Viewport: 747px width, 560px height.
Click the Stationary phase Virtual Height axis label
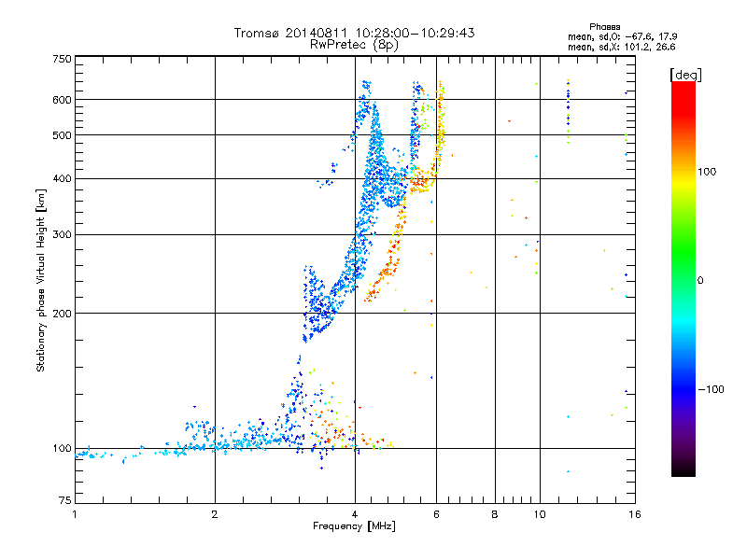[41, 280]
